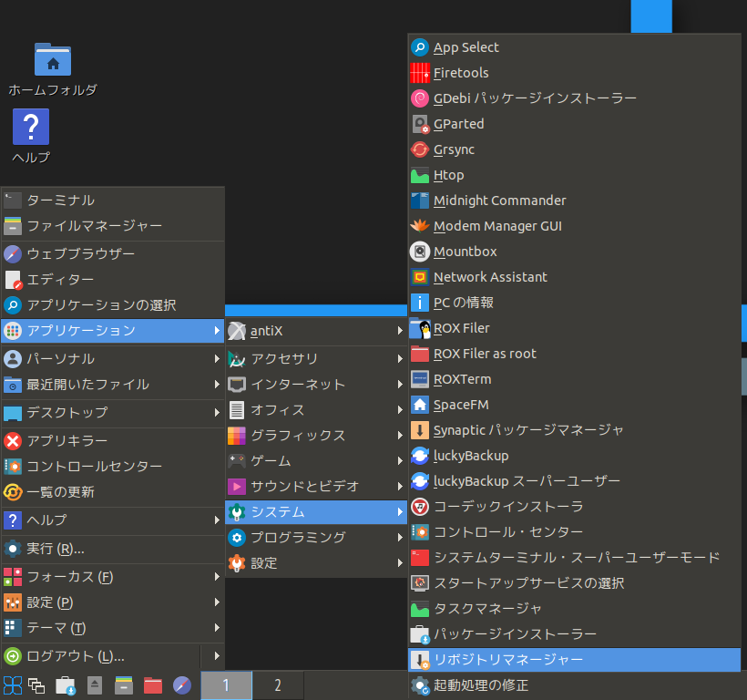Click the taskbar package installer icon
The image size is (747, 700).
(x=66, y=685)
